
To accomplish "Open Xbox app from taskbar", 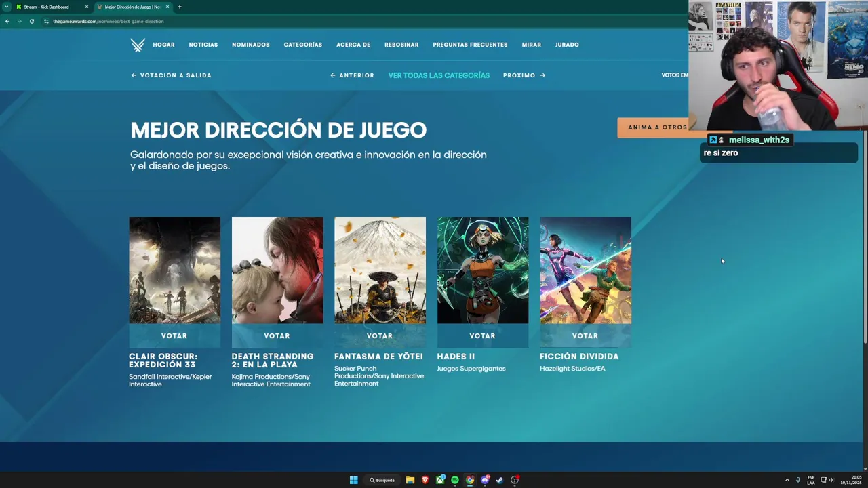I will click(440, 480).
